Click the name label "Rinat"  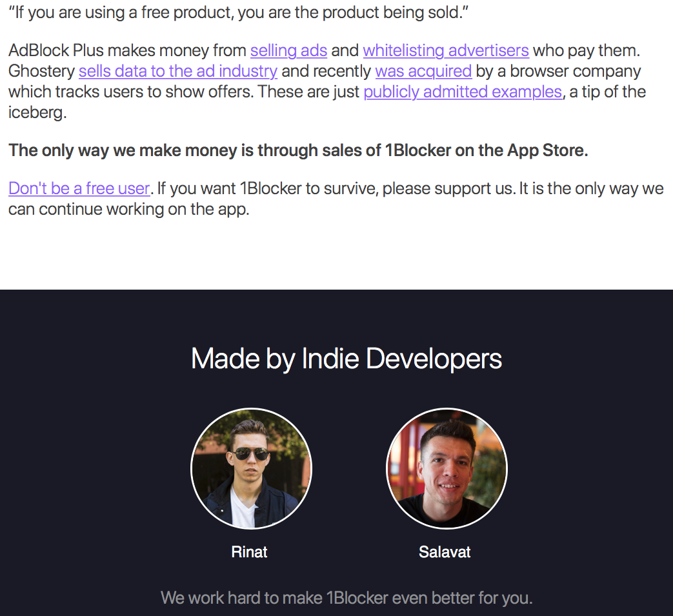tap(249, 552)
